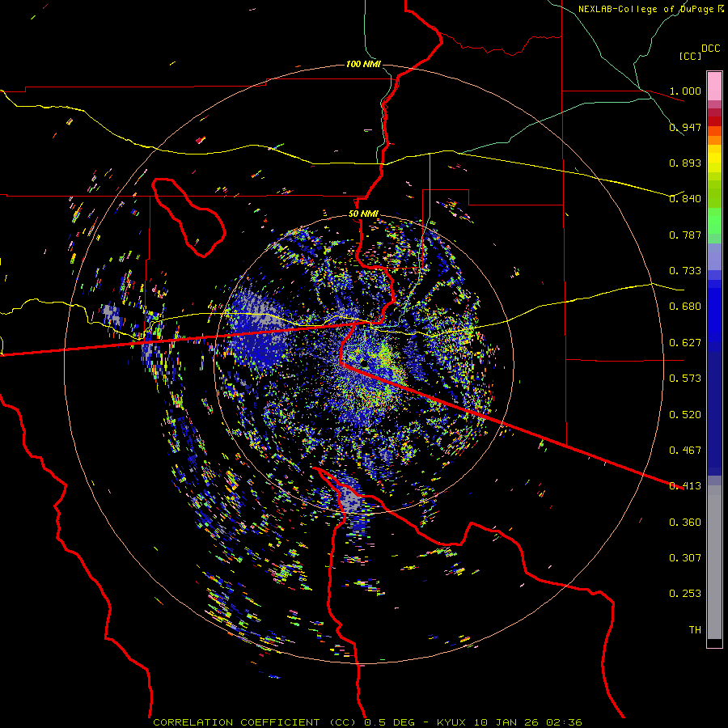
Task: Click the 0.520 legend value
Action: [x=685, y=415]
